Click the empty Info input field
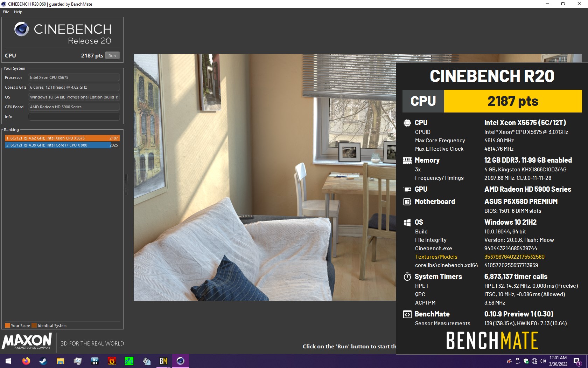The image size is (588, 368). point(74,117)
